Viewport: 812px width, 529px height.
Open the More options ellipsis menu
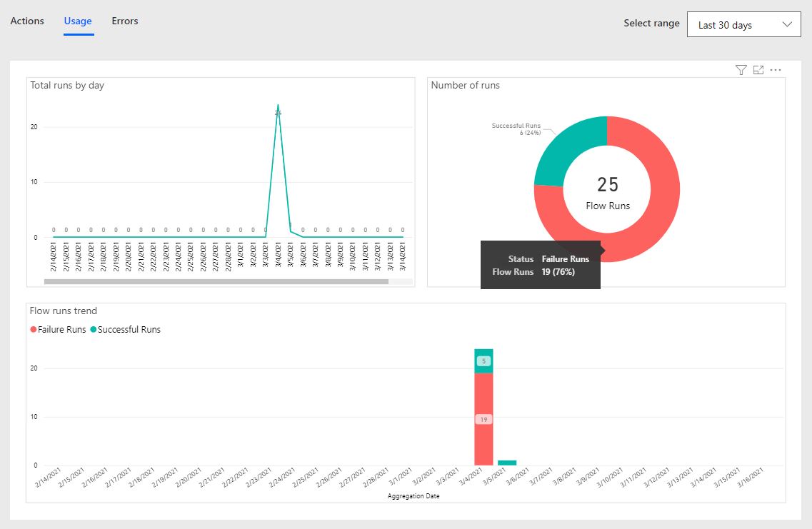(x=776, y=69)
